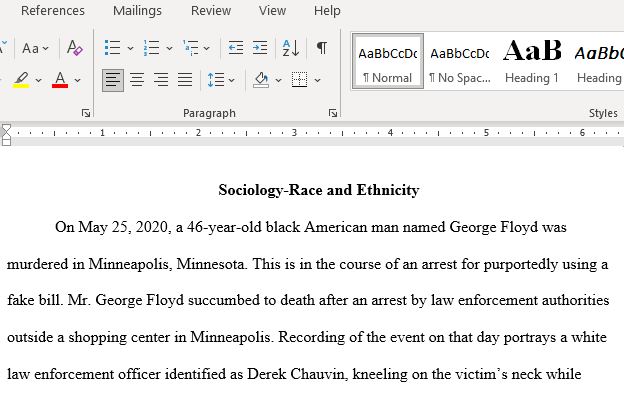This screenshot has height=394, width=624.
Task: Click line and paragraph spacing icon
Action: tap(216, 80)
